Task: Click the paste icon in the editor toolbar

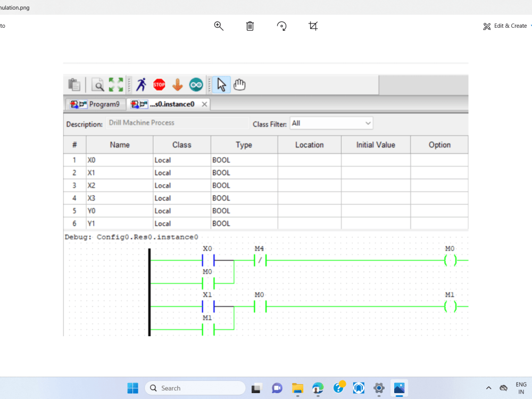Action: (x=74, y=84)
